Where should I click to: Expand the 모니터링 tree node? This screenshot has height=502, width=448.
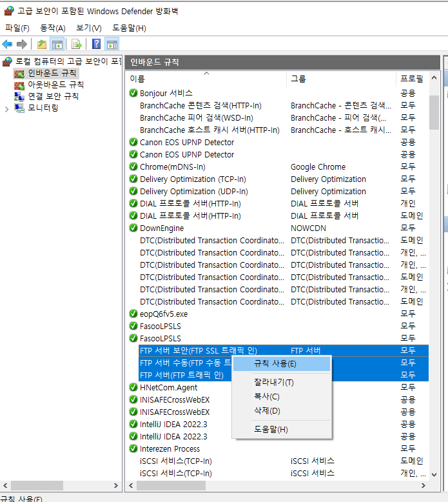(6, 109)
